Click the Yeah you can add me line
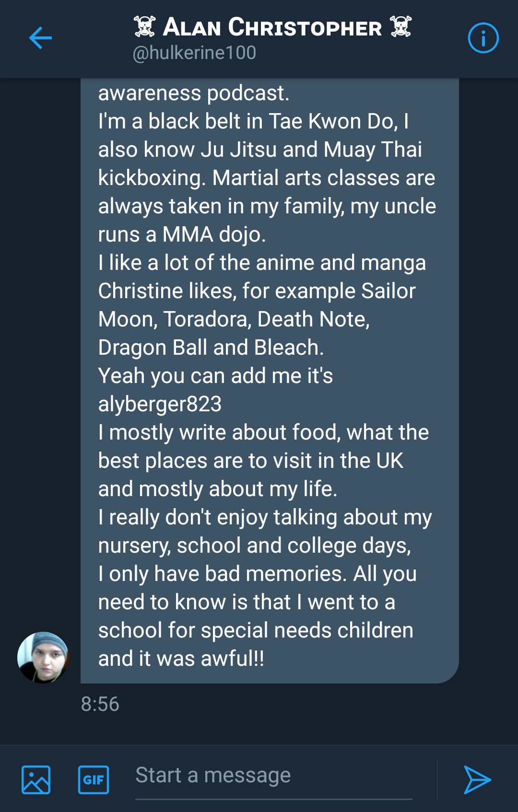This screenshot has width=518, height=812. [215, 376]
